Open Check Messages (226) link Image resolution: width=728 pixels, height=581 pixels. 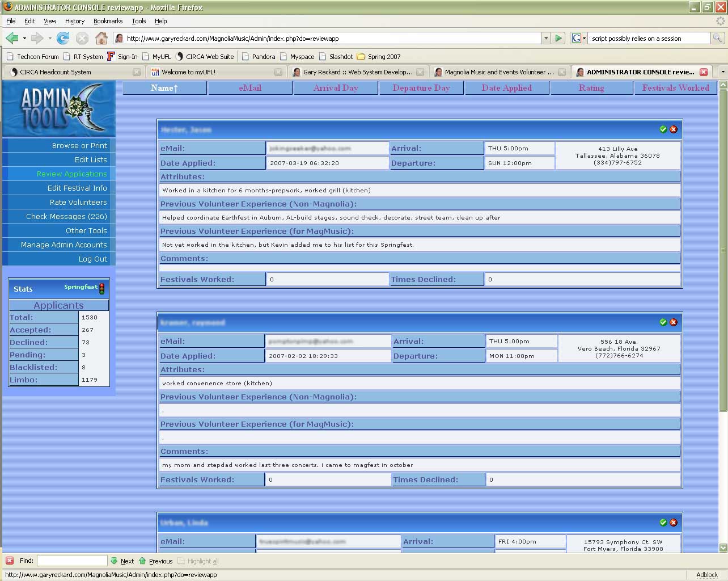click(66, 216)
